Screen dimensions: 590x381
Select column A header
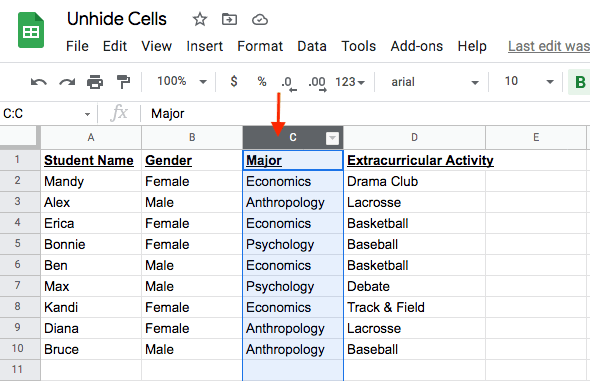tap(91, 138)
